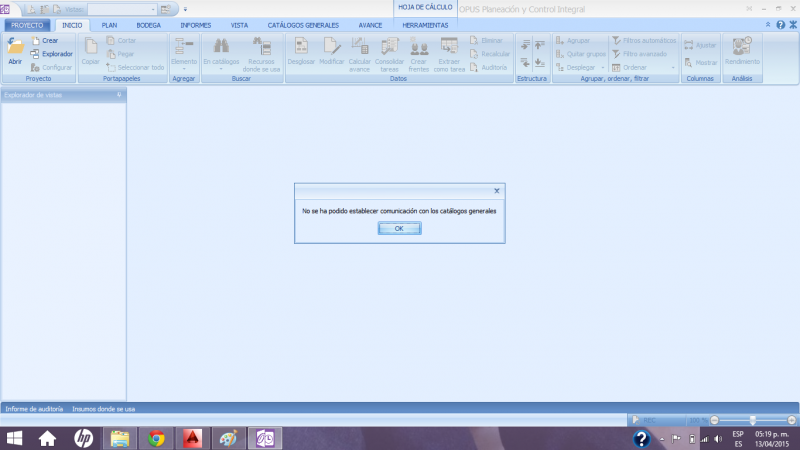Collapse the ribbon with the chevron arrow
800x450 pixels.
pos(768,24)
